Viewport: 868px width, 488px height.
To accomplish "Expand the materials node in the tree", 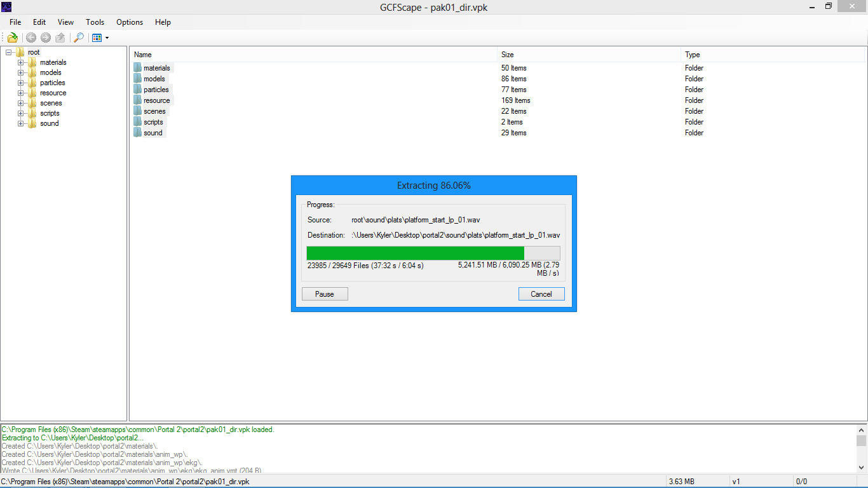I will pyautogui.click(x=20, y=62).
